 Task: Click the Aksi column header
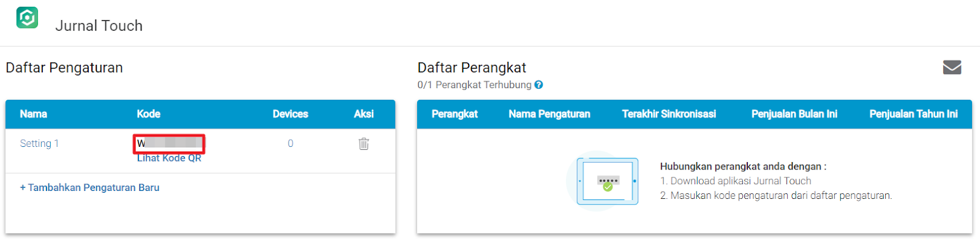(364, 114)
